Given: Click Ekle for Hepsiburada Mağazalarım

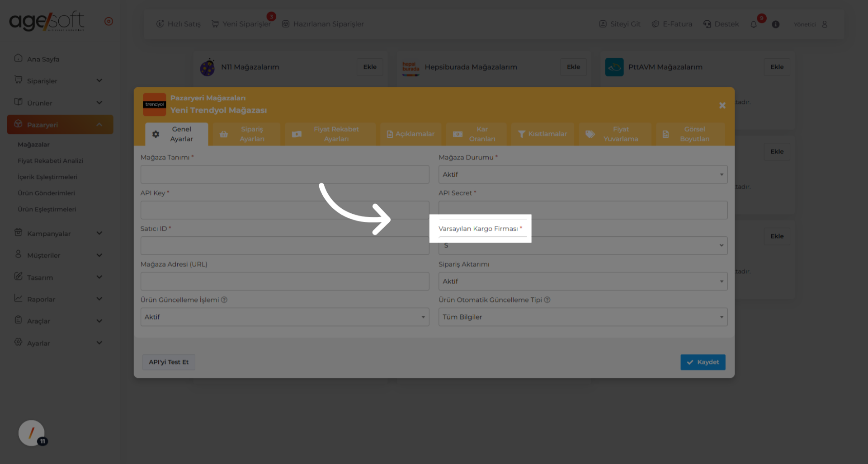Looking at the screenshot, I should tap(573, 67).
